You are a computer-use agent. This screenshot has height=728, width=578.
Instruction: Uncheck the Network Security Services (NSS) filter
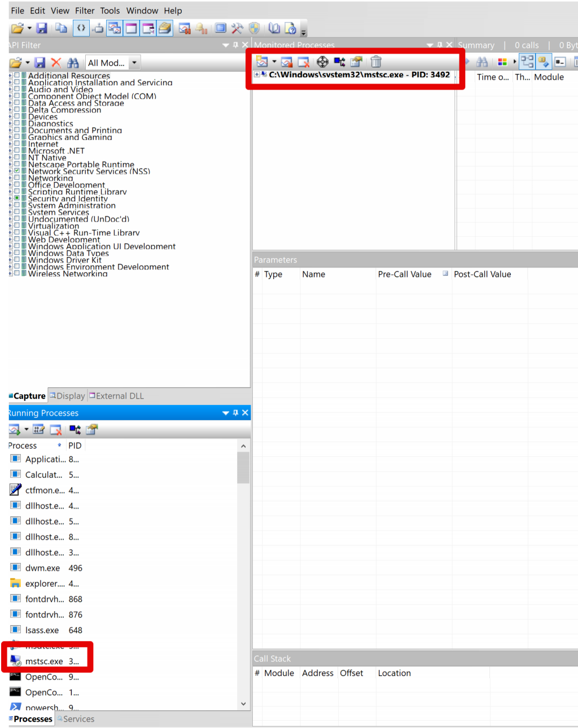[x=17, y=171]
